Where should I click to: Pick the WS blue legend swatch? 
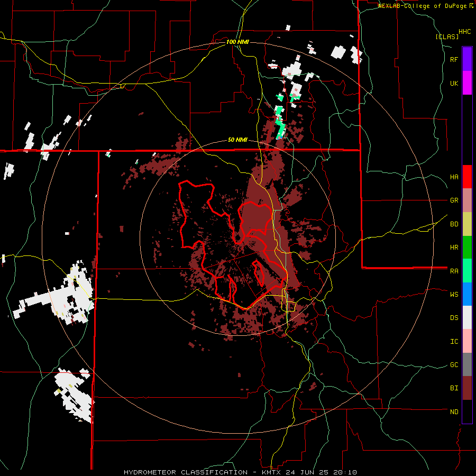[x=467, y=294]
